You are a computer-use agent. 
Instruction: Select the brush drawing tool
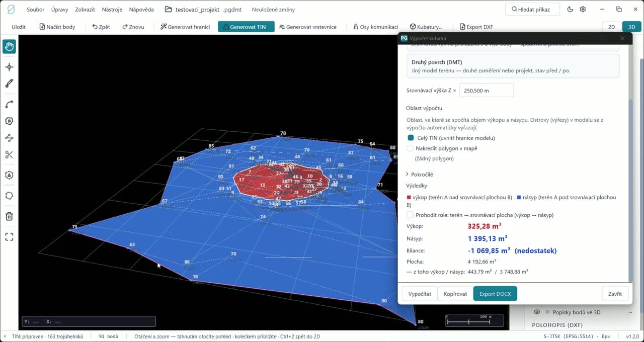[9, 83]
